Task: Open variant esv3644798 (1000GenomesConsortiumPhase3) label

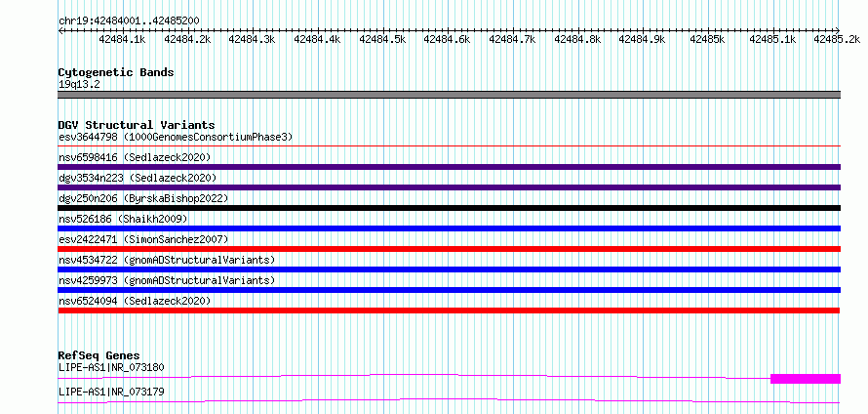Action: pos(176,137)
